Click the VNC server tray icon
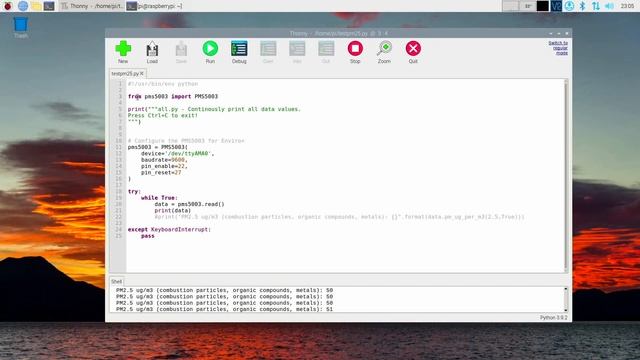Screen dimensions: 640x360 click(556, 6)
